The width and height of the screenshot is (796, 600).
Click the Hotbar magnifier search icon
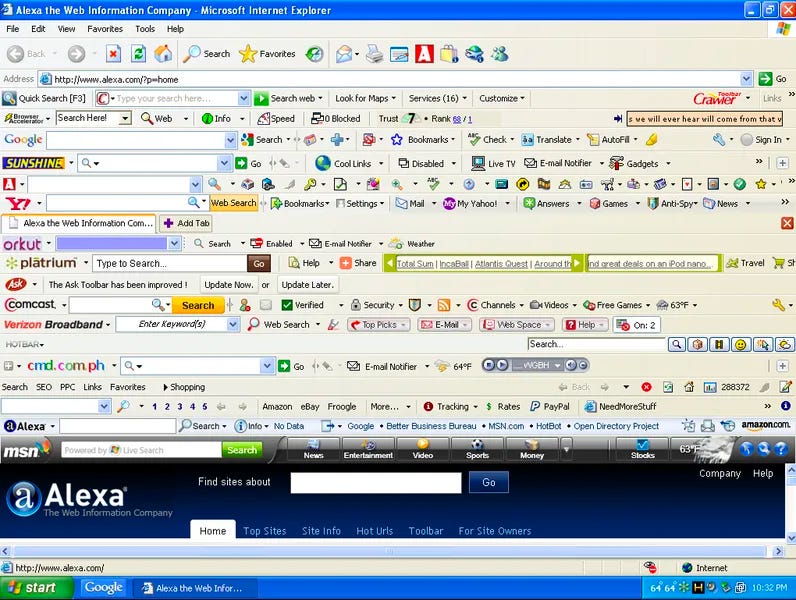point(677,345)
